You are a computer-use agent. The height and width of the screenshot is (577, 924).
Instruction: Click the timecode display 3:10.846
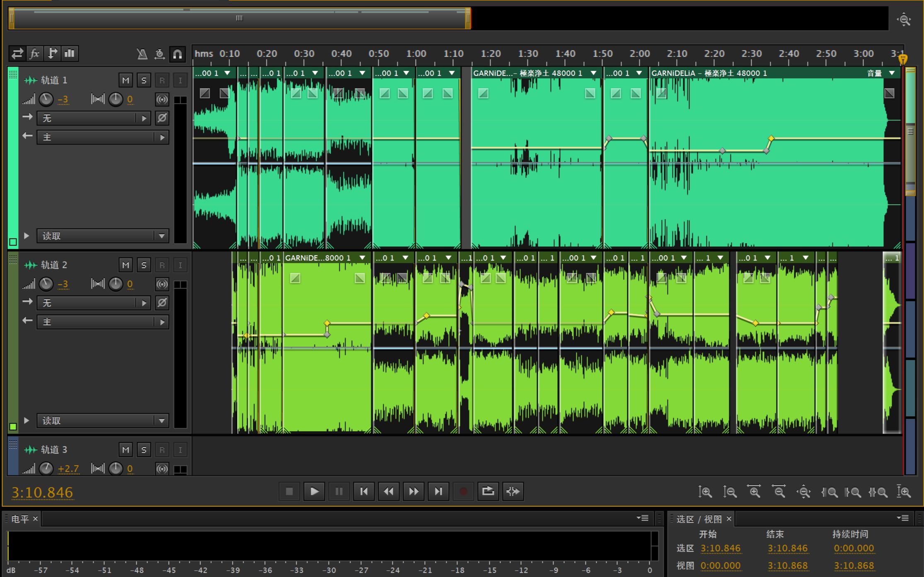(42, 493)
